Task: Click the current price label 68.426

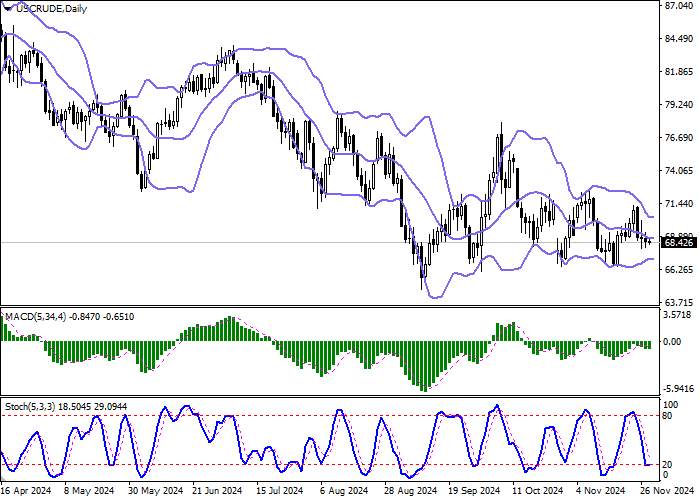Action: point(679,243)
